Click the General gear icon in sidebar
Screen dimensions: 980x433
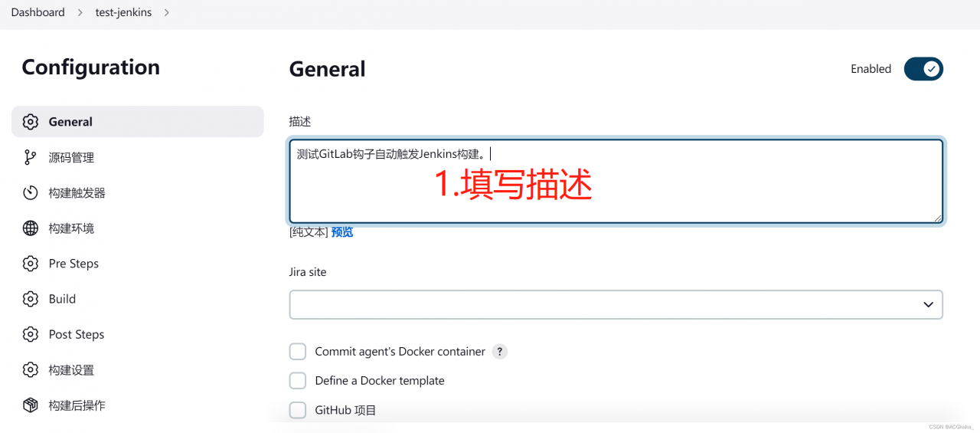31,122
